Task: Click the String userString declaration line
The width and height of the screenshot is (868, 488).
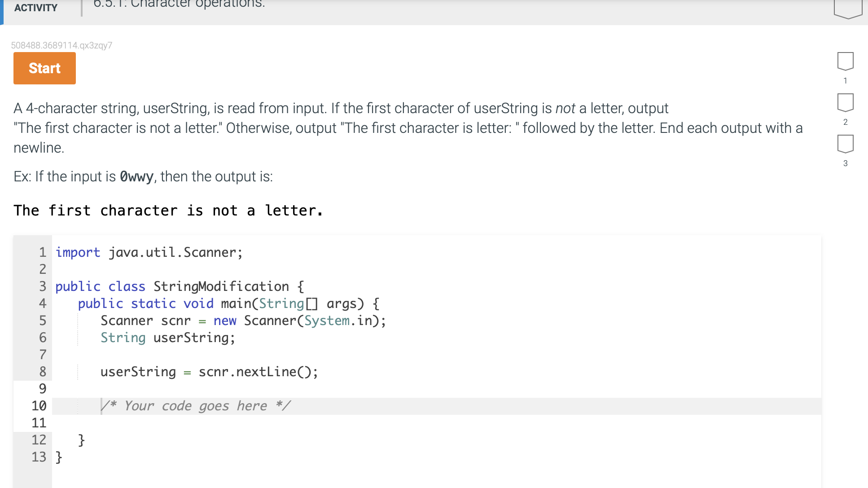Action: click(167, 338)
